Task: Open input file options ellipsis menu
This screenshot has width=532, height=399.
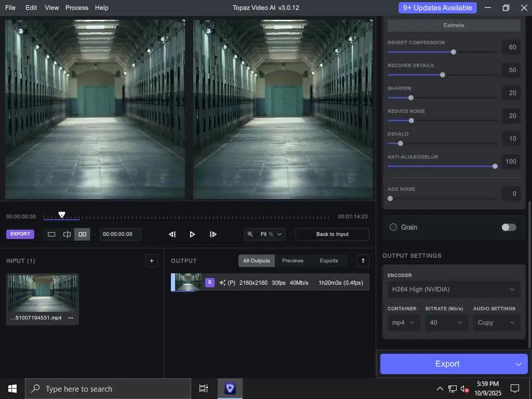Action: 71,318
